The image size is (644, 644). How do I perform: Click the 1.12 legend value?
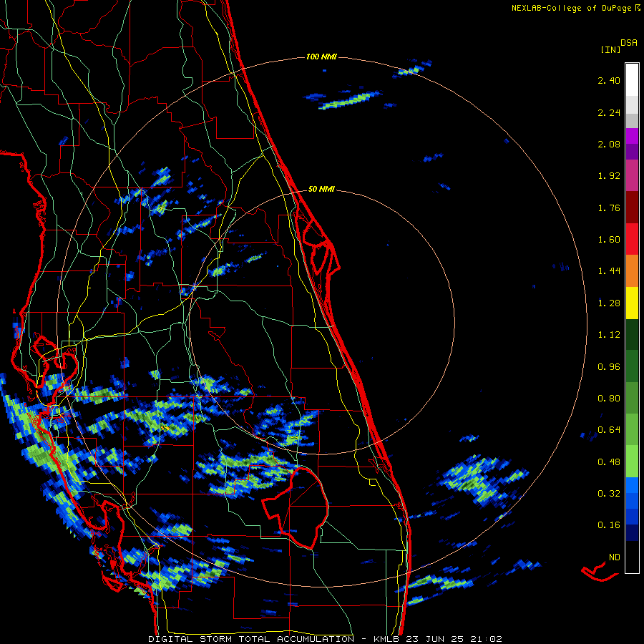click(x=609, y=335)
